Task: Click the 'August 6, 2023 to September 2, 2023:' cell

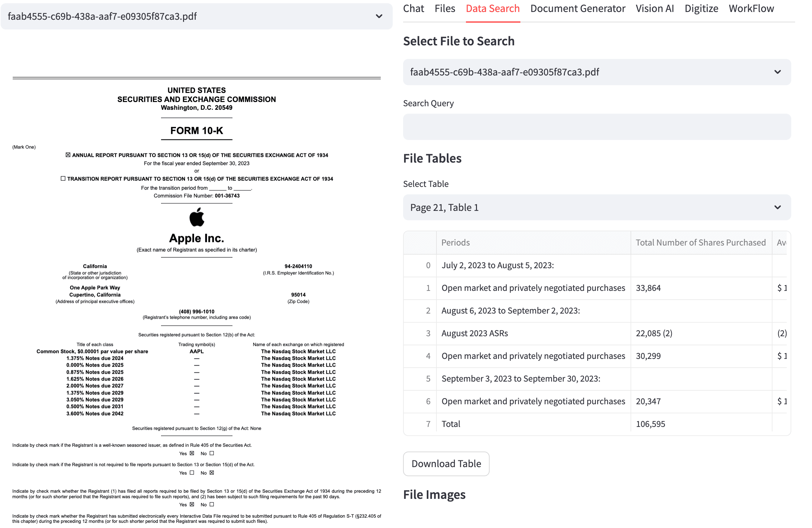Action: [533, 311]
